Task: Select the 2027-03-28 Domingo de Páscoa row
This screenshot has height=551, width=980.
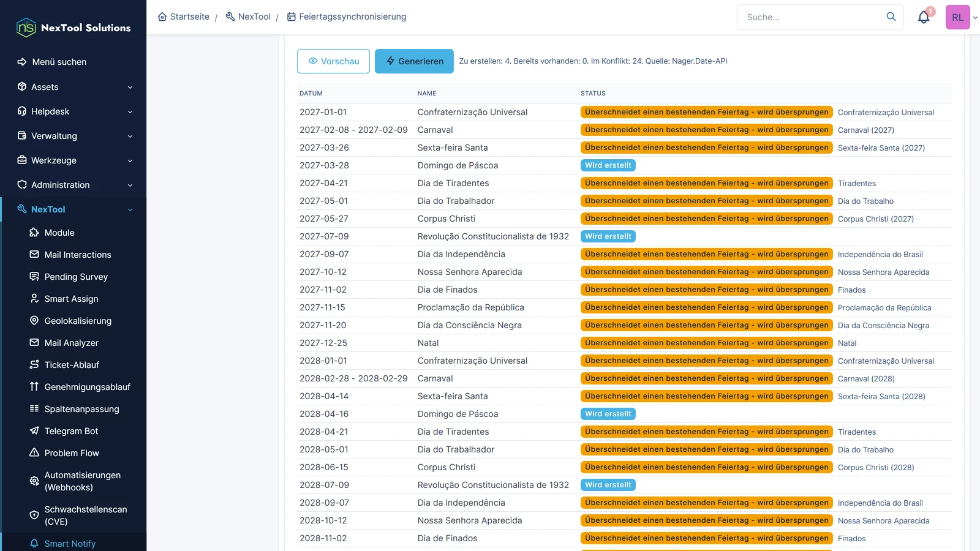Action: click(x=624, y=165)
